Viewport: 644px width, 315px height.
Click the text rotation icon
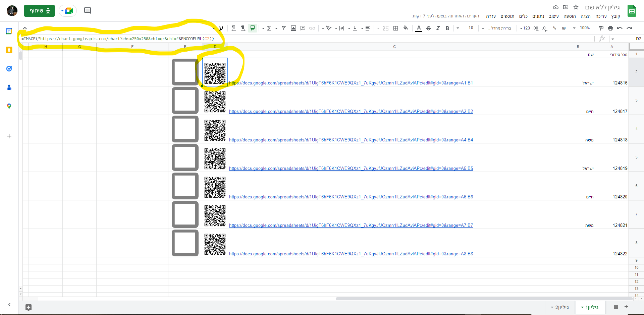click(x=329, y=28)
